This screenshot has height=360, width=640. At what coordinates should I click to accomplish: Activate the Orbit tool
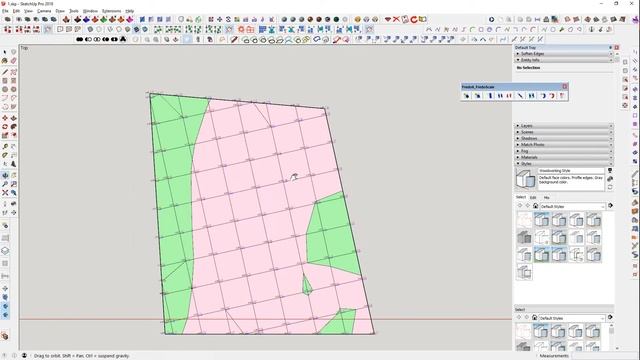point(5,176)
